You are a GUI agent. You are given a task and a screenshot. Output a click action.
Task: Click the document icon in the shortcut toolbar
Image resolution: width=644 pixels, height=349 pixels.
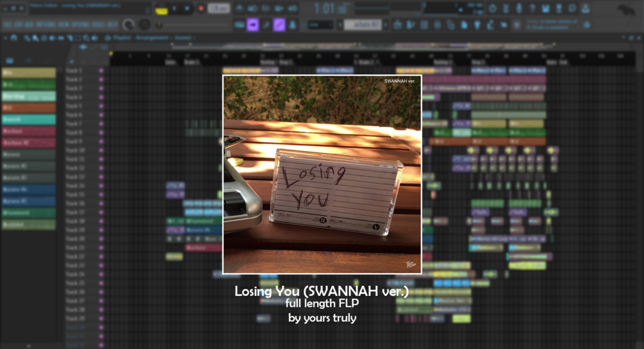[x=464, y=25]
